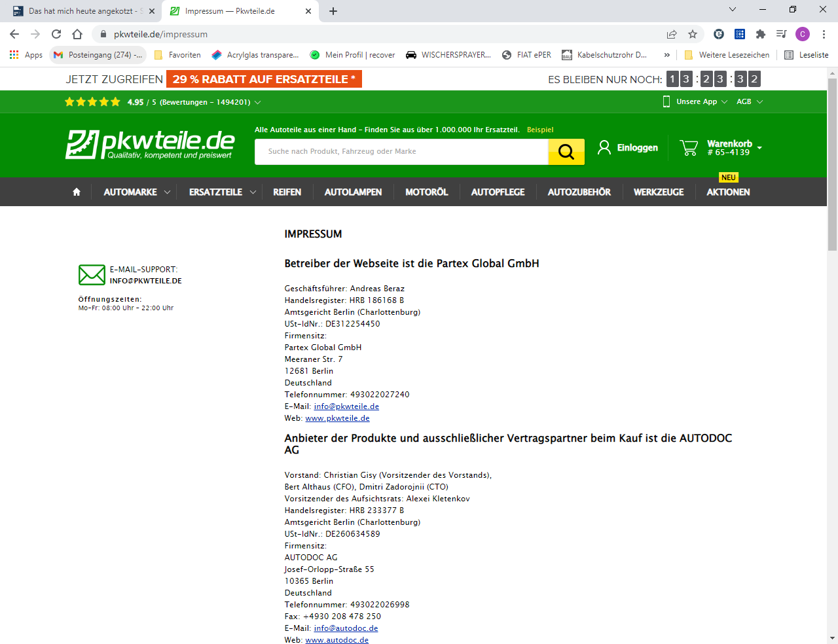Open the home icon in navigation bar

pos(77,192)
